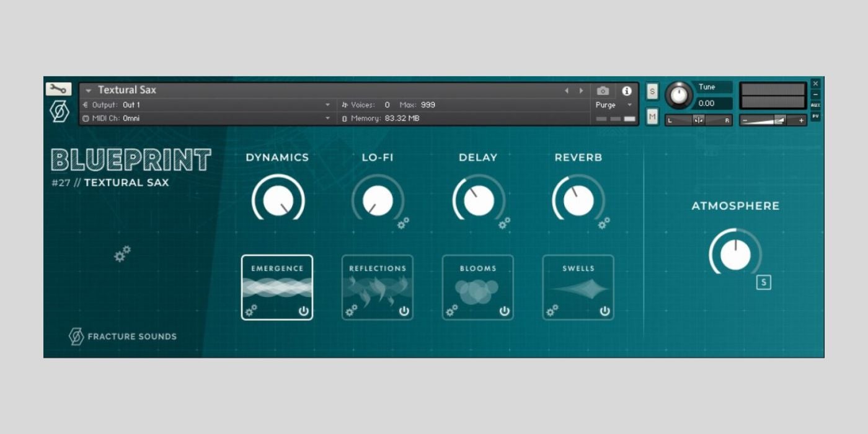Open the instrument info icon
Image resolution: width=868 pixels, height=434 pixels.
coord(627,91)
